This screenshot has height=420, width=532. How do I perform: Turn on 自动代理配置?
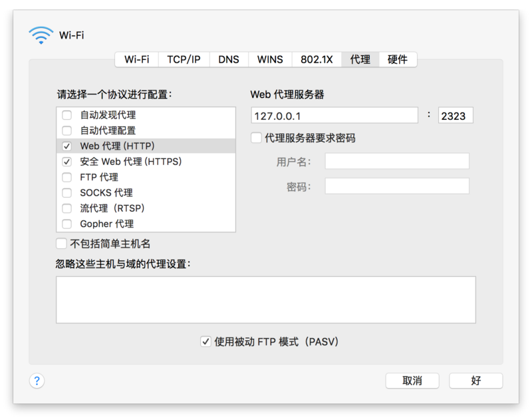[66, 129]
